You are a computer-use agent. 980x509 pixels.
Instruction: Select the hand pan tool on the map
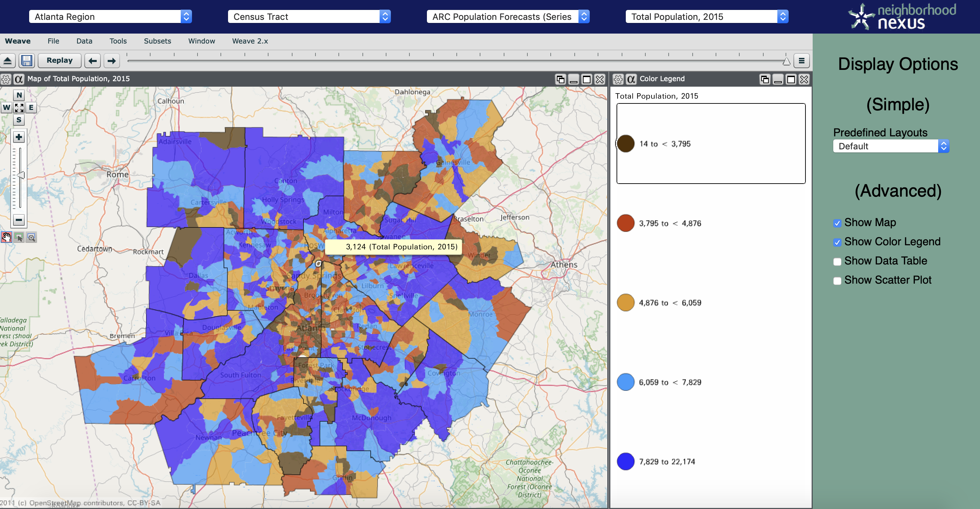pos(7,237)
